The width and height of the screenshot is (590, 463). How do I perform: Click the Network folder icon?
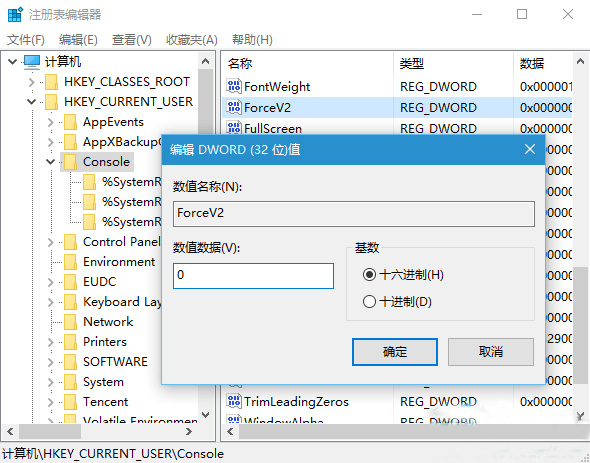(70, 322)
